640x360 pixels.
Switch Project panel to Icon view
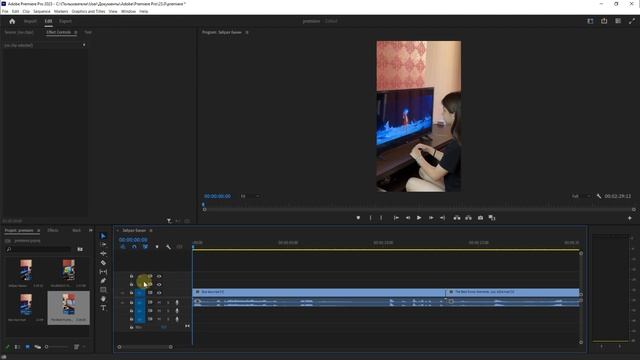(x=27, y=347)
